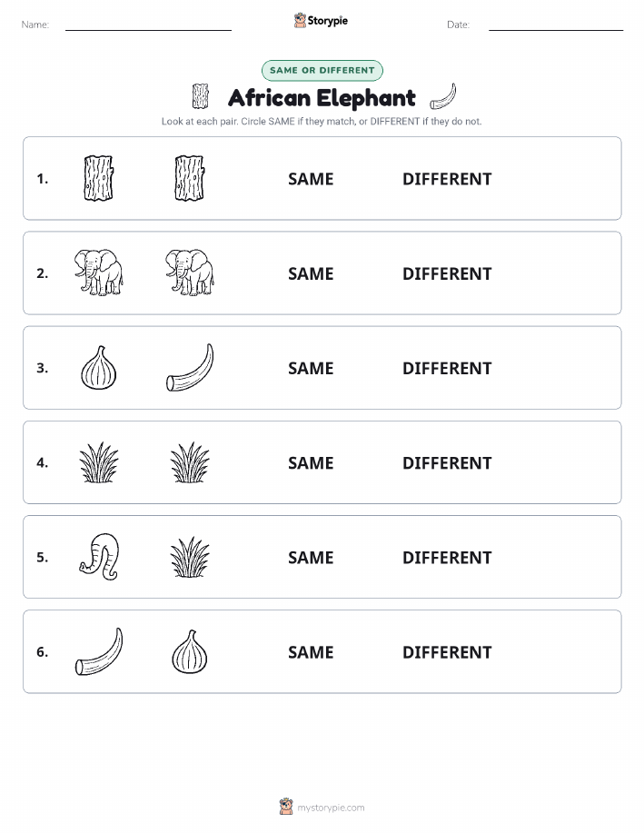Select the fig fruit picture in row 3

[x=99, y=368]
